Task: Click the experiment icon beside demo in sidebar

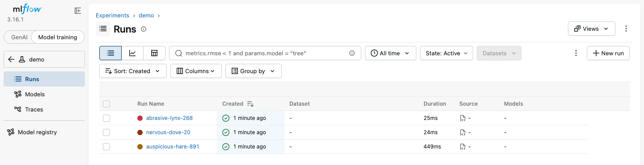Action: [x=21, y=59]
